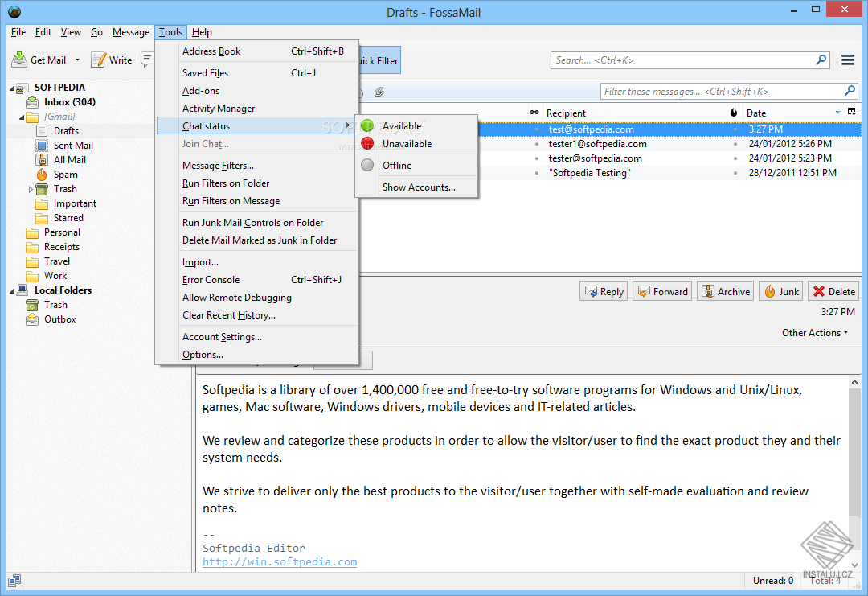Select the Receipts folder
This screenshot has height=596, width=868.
(x=61, y=246)
